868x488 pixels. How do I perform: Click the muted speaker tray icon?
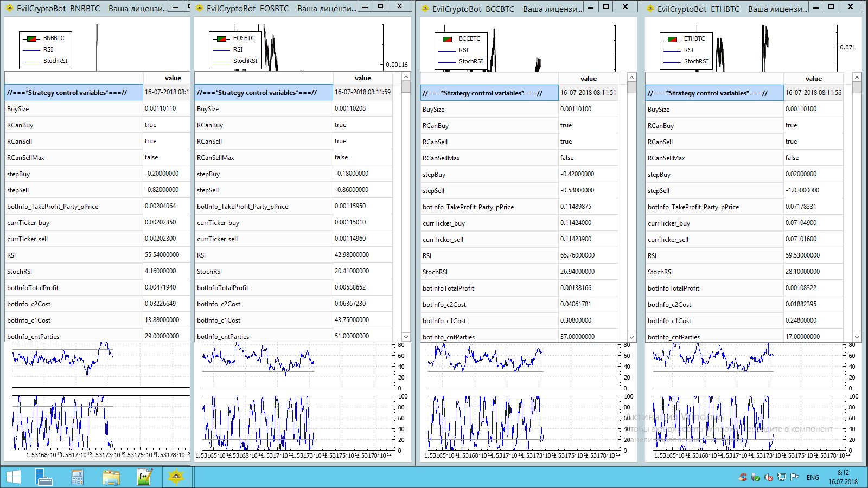coord(769,477)
